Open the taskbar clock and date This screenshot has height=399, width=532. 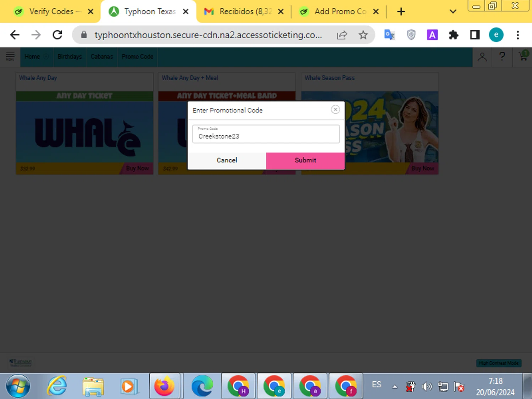pos(495,386)
